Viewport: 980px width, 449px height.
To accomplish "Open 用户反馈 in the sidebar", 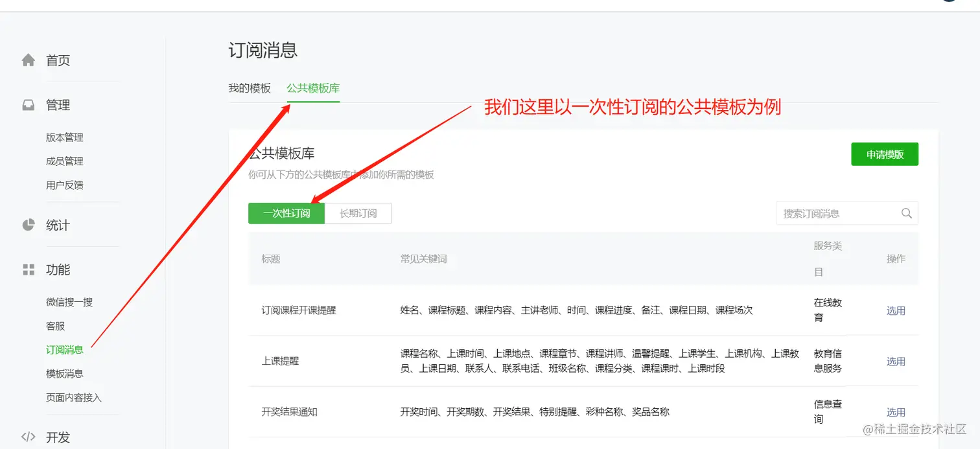I will (x=65, y=185).
